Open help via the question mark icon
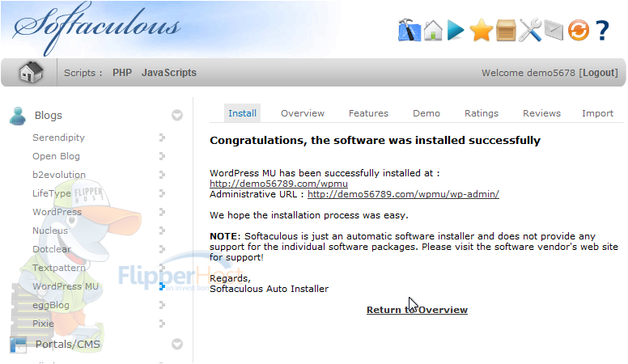 [x=602, y=31]
